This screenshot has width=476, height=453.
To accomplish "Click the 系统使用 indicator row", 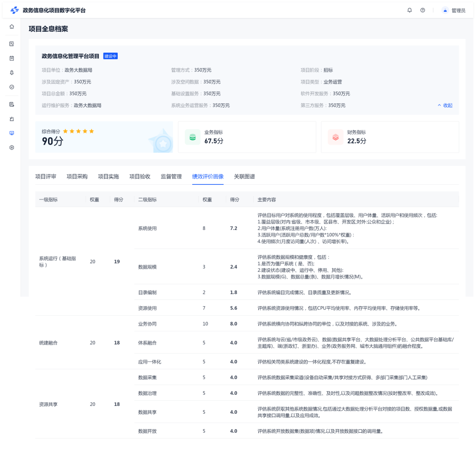I will tap(147, 228).
